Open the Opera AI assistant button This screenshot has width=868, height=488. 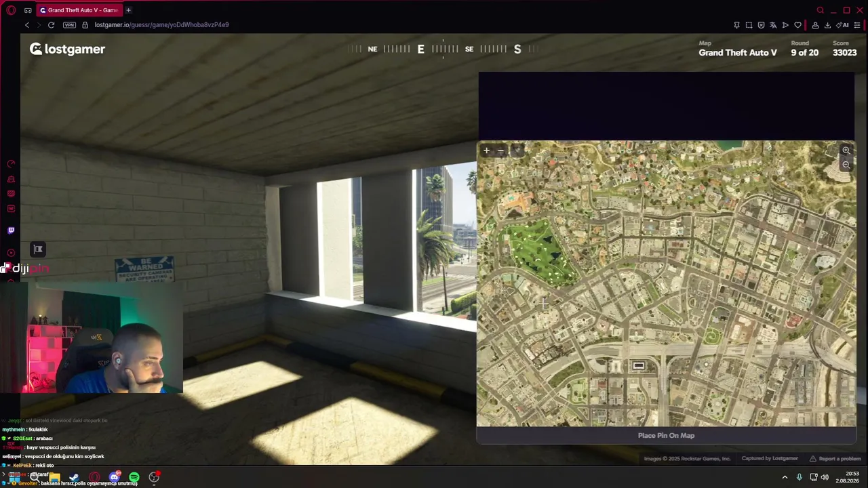844,25
